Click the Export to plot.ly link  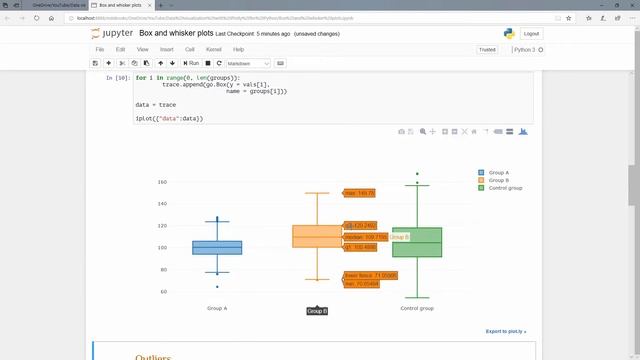(506, 331)
